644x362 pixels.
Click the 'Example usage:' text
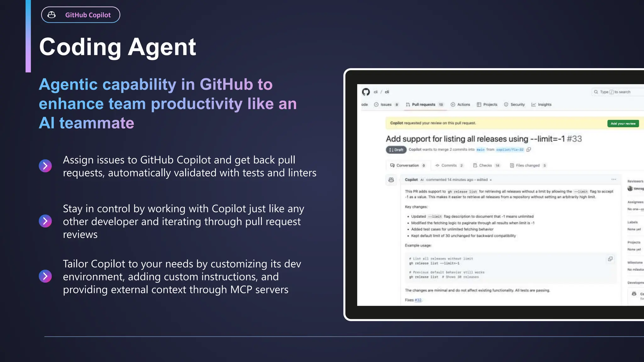[x=418, y=245]
